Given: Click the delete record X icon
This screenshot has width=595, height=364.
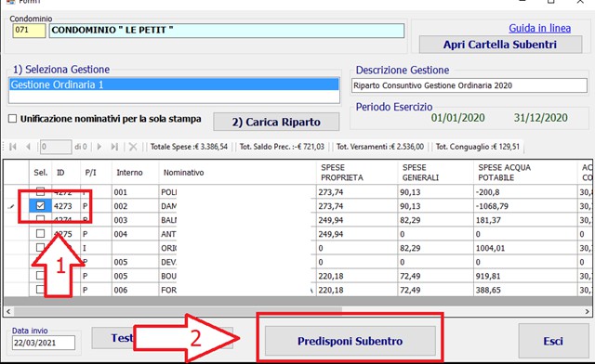Looking at the screenshot, I should click(x=133, y=147).
